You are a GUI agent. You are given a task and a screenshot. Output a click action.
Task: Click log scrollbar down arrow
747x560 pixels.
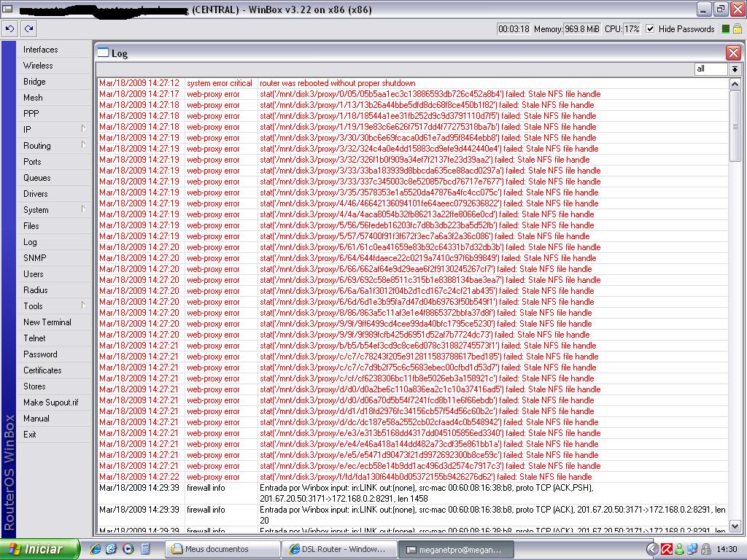(735, 526)
